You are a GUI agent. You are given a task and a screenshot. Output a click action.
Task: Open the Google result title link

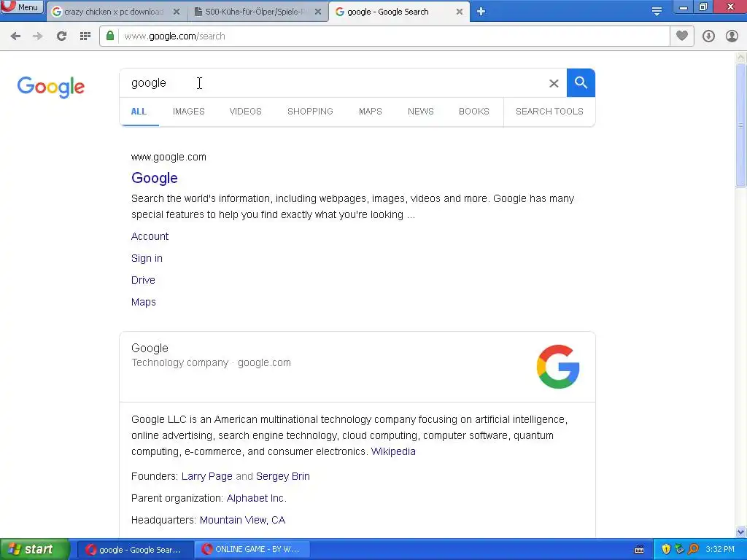click(x=155, y=178)
